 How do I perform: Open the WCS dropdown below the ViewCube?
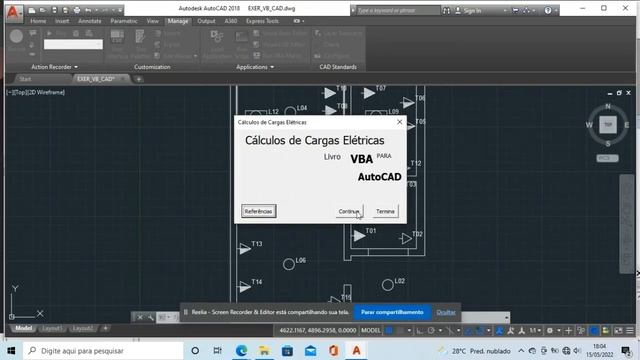[x=607, y=158]
